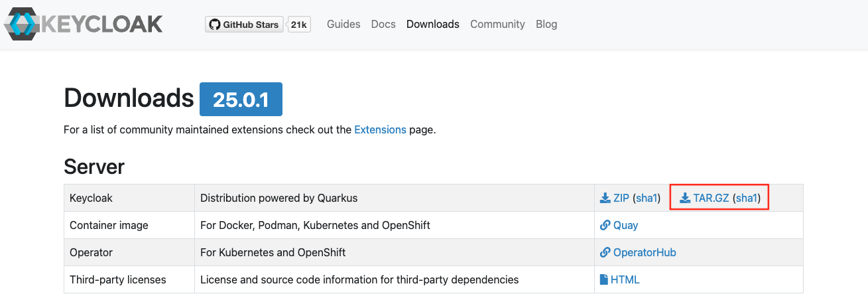Click the download icon next to ZIP
Viewport: 868px width, 308px height.
point(605,198)
